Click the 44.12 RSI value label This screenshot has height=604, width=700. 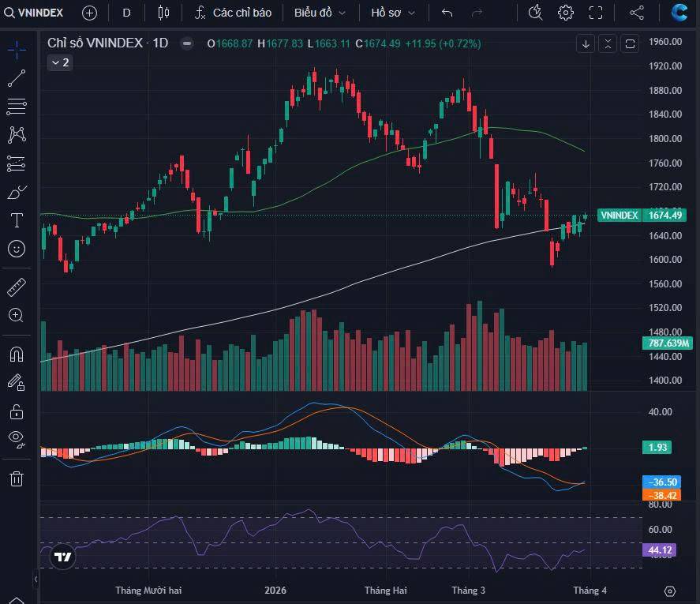coord(660,550)
